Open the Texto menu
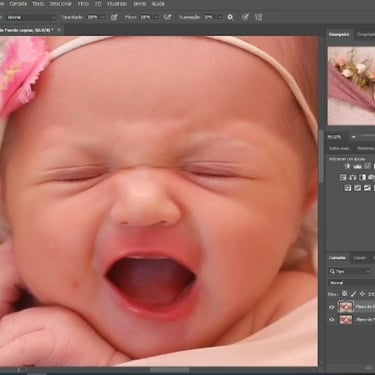375x375 pixels. coord(38,4)
